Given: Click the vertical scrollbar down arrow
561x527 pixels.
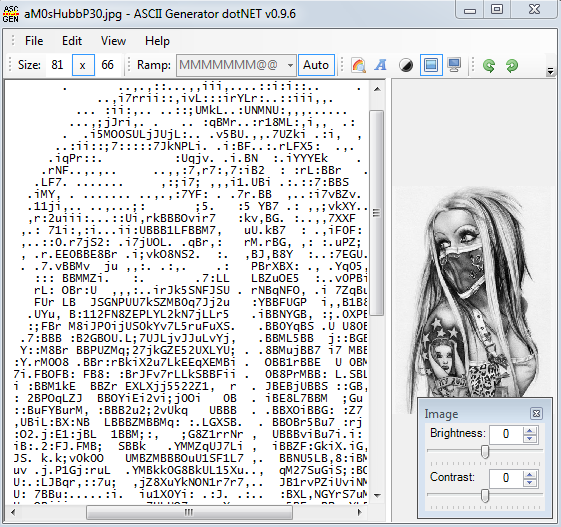Looking at the screenshot, I should (x=377, y=495).
